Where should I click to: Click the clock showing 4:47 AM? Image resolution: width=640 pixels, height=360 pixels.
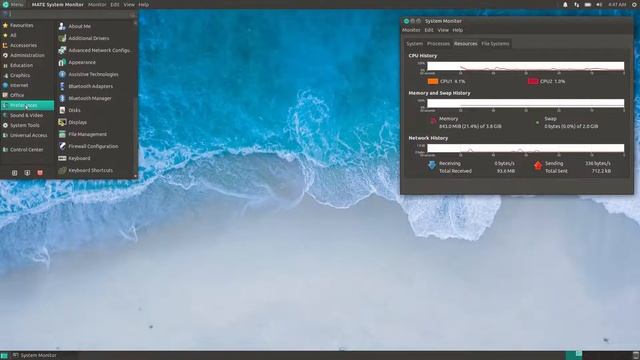coord(617,4)
